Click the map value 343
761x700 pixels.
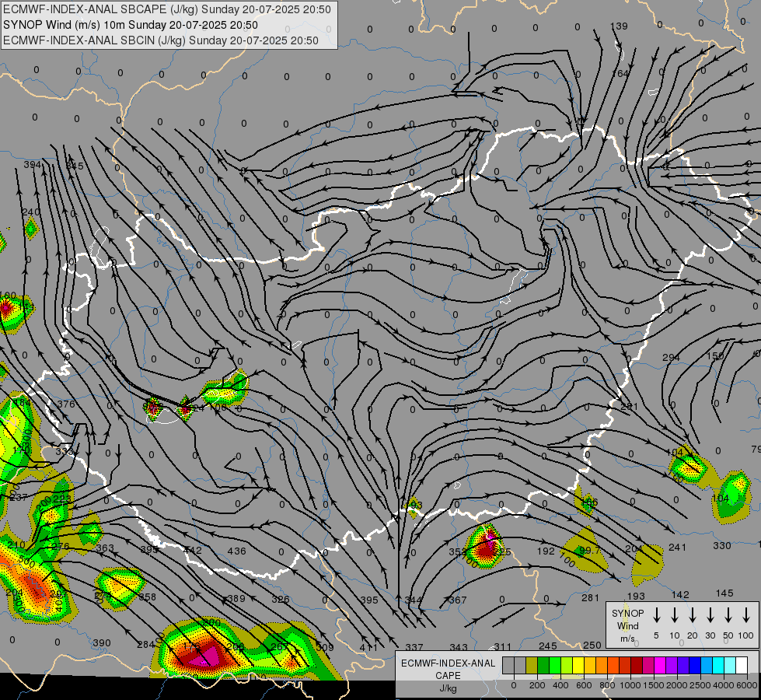(458, 647)
